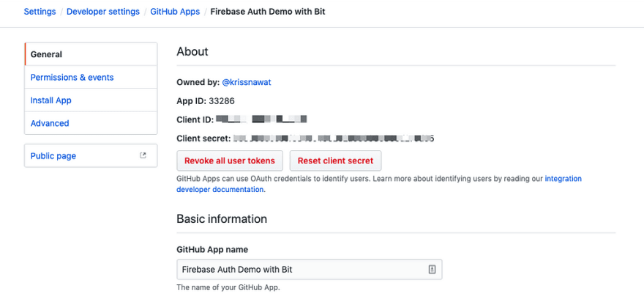
Task: Click the Reset client secret button
Action: tap(336, 160)
